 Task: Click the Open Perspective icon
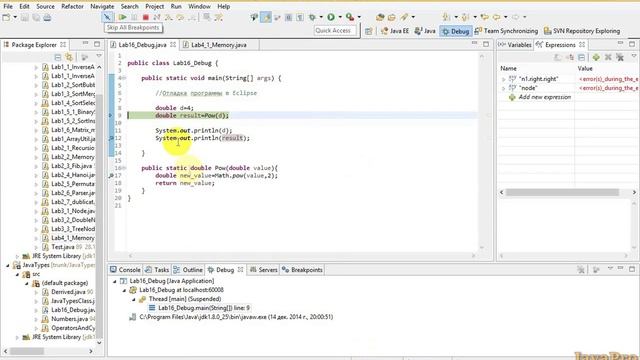pos(369,31)
